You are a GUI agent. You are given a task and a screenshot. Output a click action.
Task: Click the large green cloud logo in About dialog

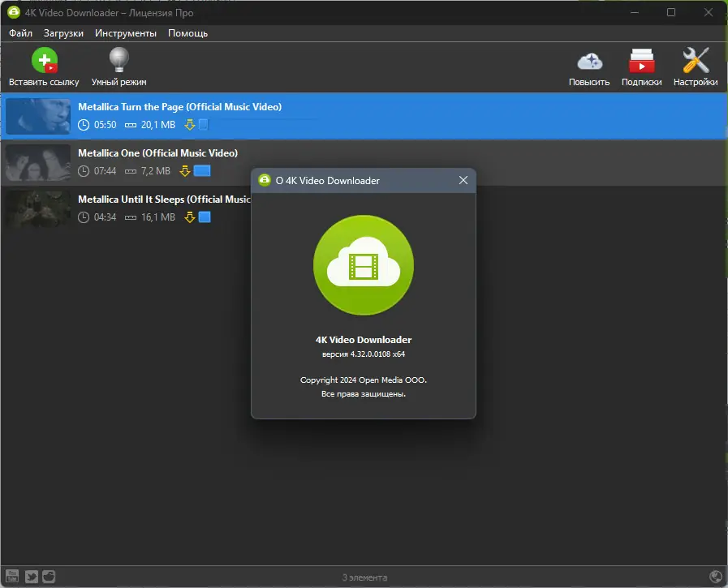364,265
